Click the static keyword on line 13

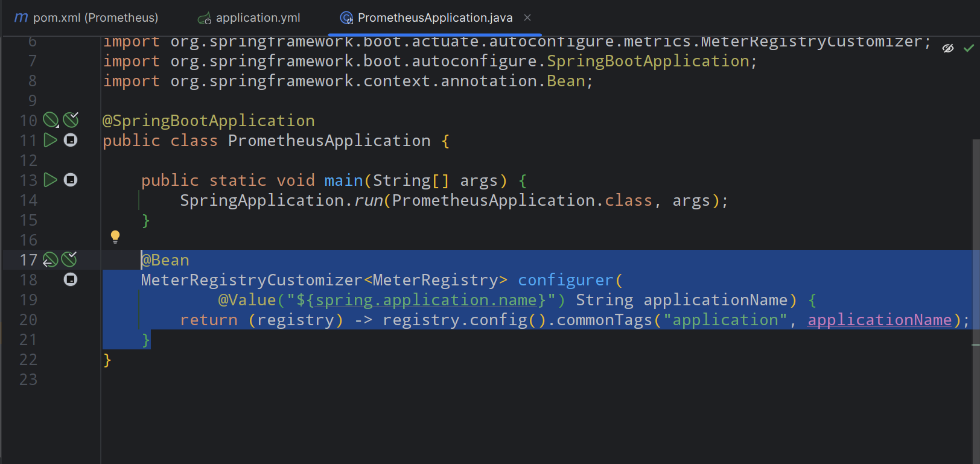click(238, 180)
